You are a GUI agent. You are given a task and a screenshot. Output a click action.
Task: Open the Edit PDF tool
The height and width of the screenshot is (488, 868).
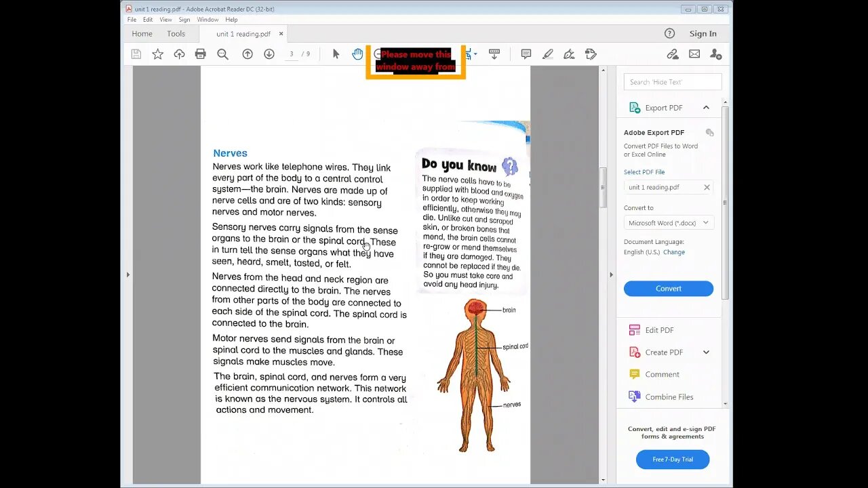(660, 330)
